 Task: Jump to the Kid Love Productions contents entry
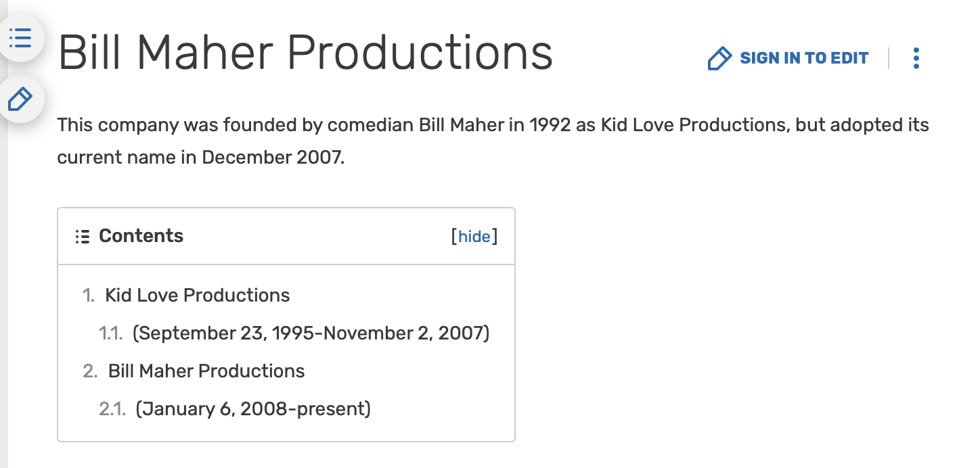coord(198,296)
